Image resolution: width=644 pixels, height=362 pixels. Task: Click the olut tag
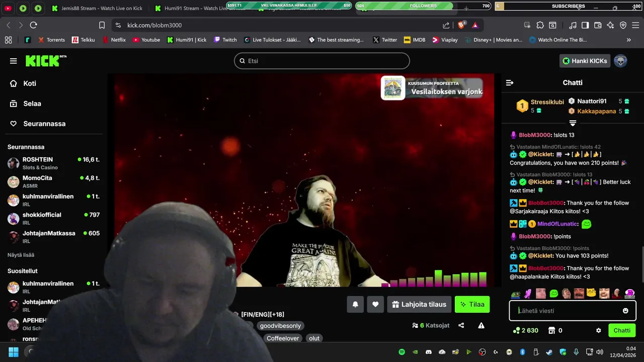click(x=314, y=338)
